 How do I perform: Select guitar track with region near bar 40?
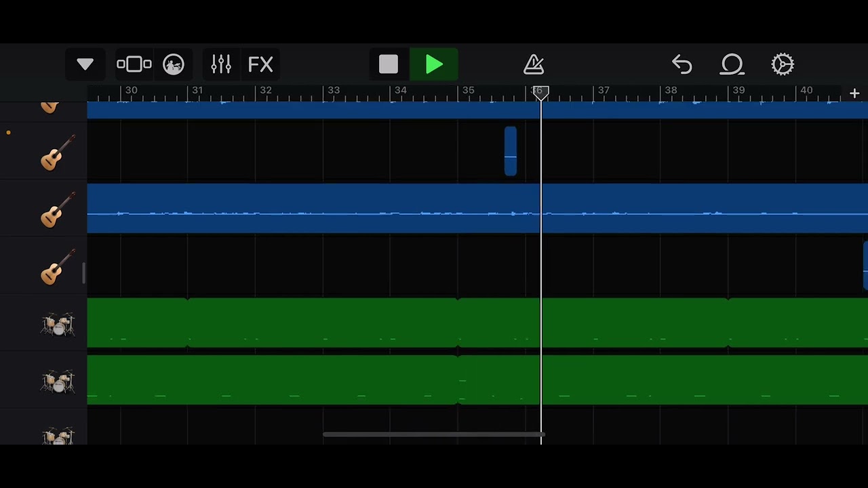click(x=58, y=266)
